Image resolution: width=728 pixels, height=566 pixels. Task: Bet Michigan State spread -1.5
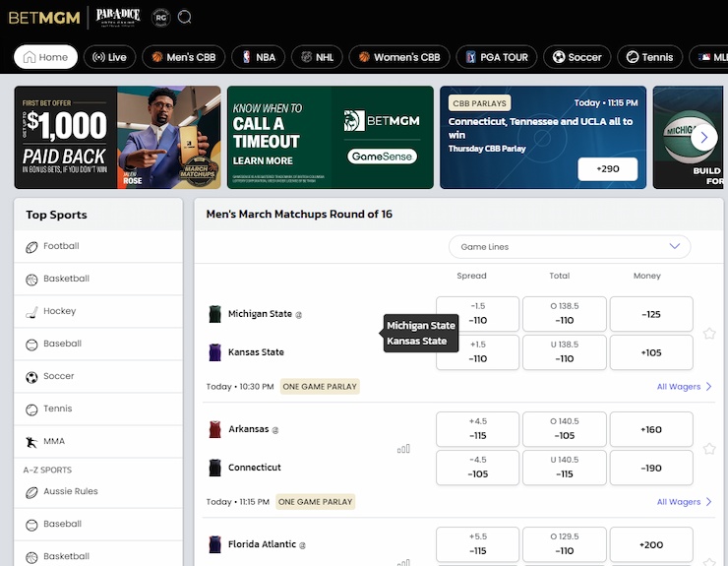point(477,314)
